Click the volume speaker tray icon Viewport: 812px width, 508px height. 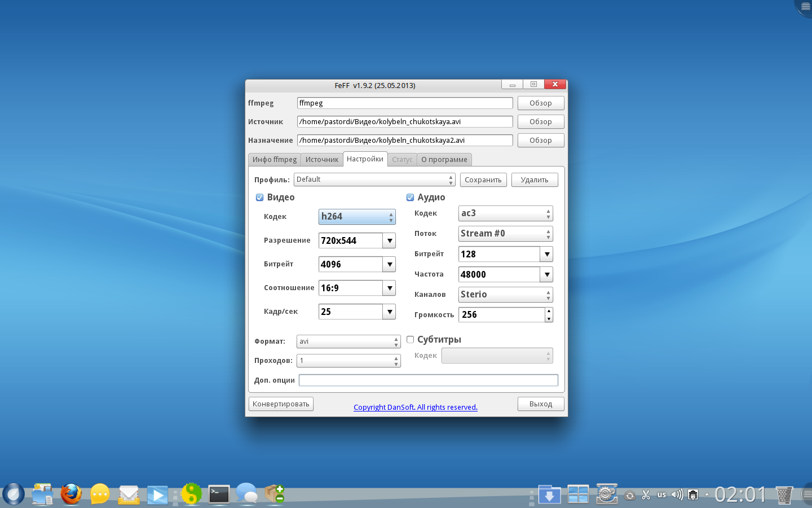pos(677,495)
